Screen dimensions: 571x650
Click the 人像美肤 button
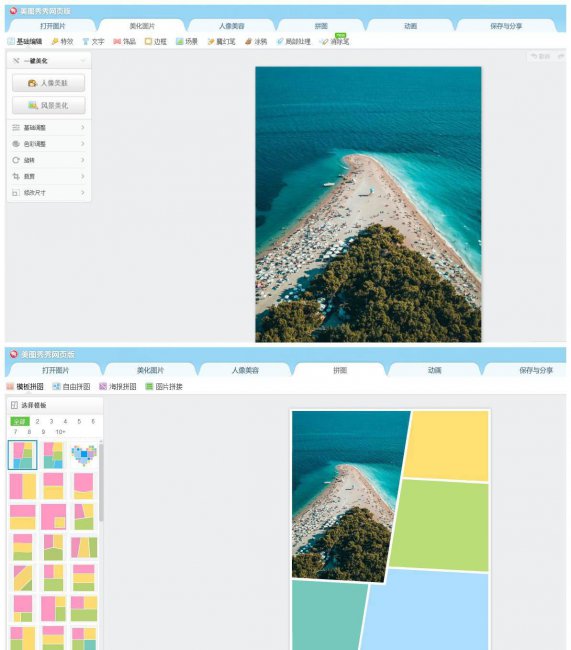pyautogui.click(x=49, y=83)
